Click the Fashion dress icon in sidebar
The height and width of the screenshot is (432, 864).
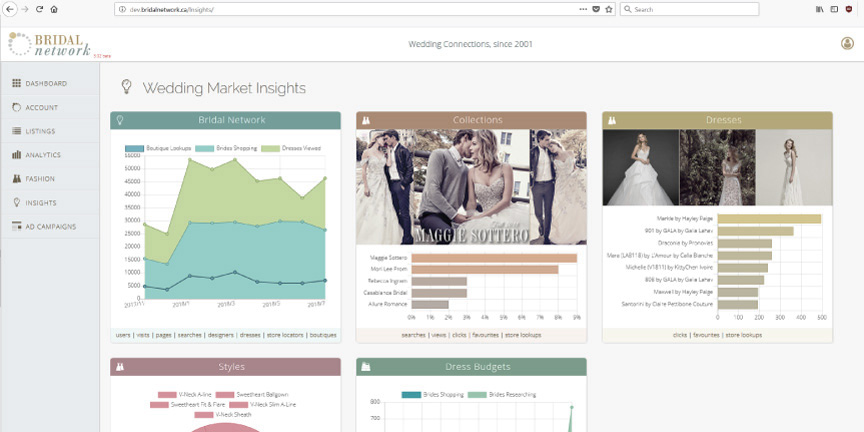point(17,179)
